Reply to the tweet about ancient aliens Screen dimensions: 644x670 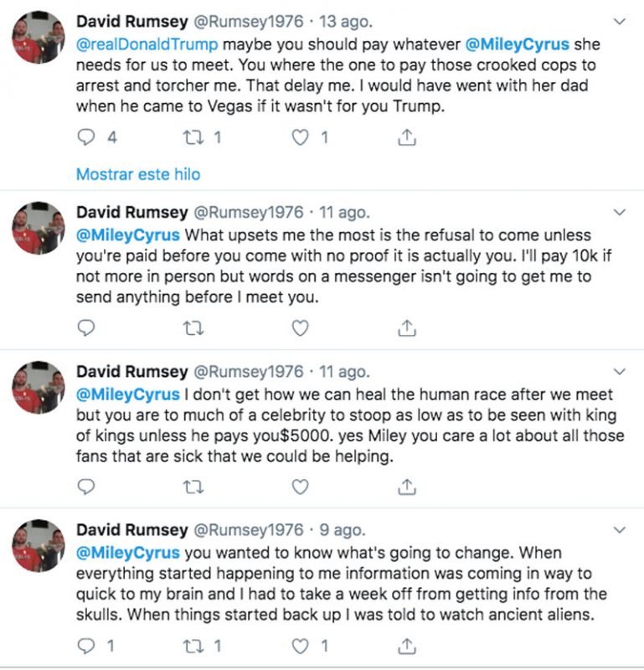tap(87, 646)
